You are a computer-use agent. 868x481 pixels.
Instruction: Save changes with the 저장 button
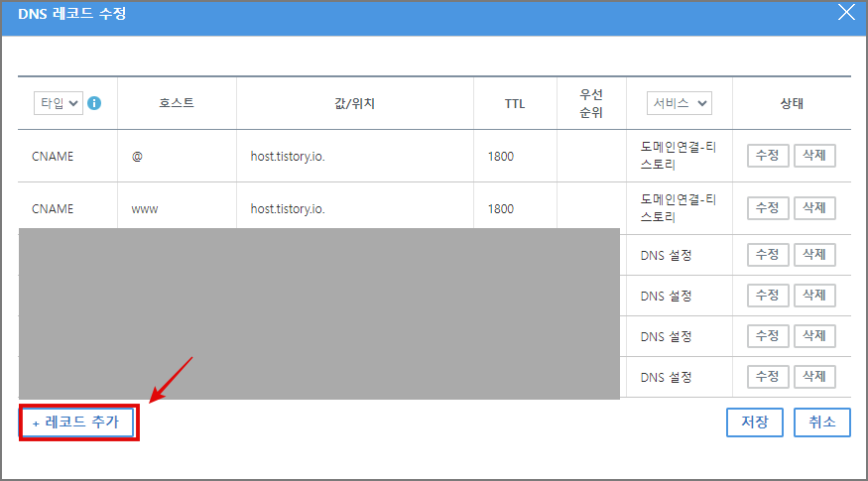pos(755,422)
